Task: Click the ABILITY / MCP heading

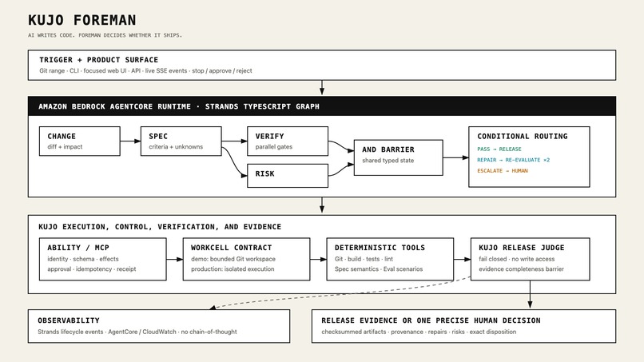Action: pos(78,248)
